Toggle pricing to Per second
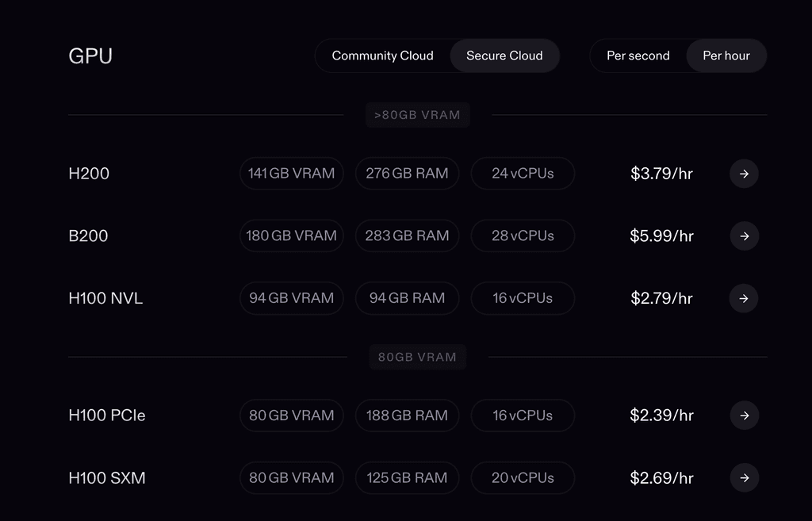812x521 pixels. (638, 56)
